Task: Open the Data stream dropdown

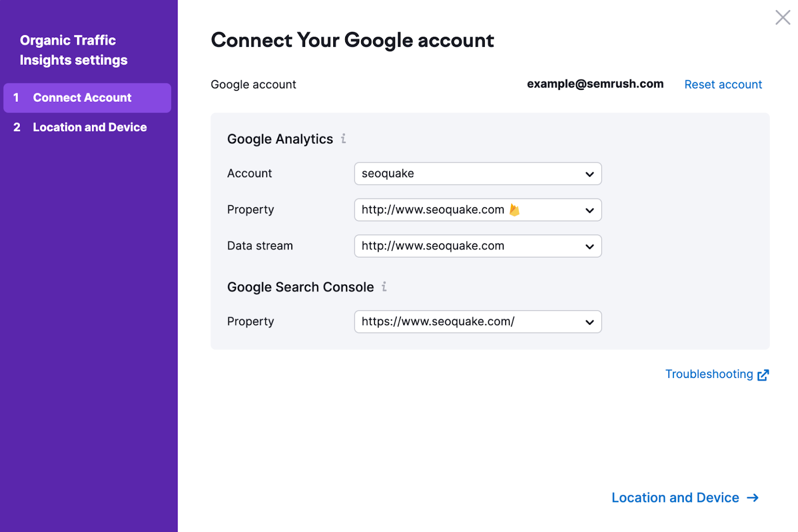Action: pyautogui.click(x=478, y=246)
